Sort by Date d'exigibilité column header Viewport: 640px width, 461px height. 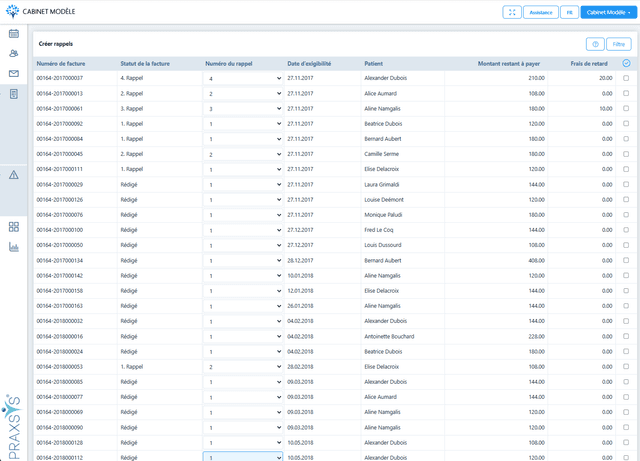tap(308, 63)
